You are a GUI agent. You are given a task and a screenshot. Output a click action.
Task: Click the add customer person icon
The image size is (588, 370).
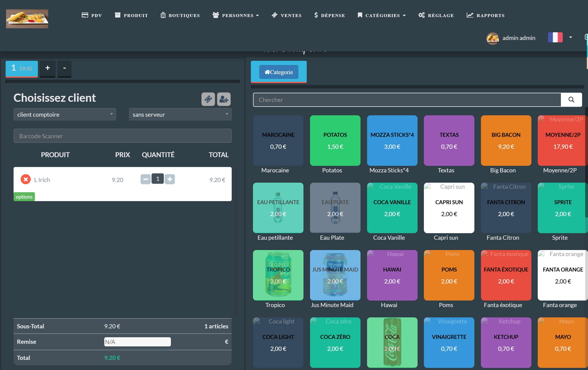pos(224,99)
